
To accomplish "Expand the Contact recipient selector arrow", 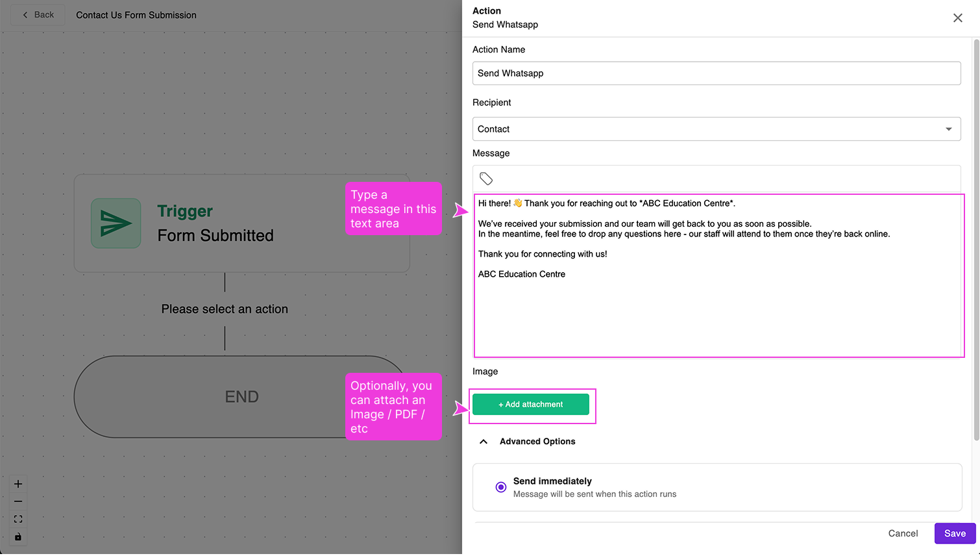I will [948, 129].
